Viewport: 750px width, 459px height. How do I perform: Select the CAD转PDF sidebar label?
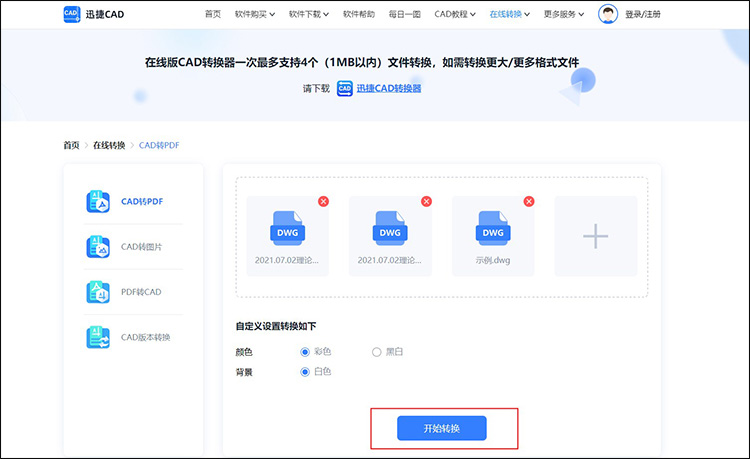click(x=142, y=202)
